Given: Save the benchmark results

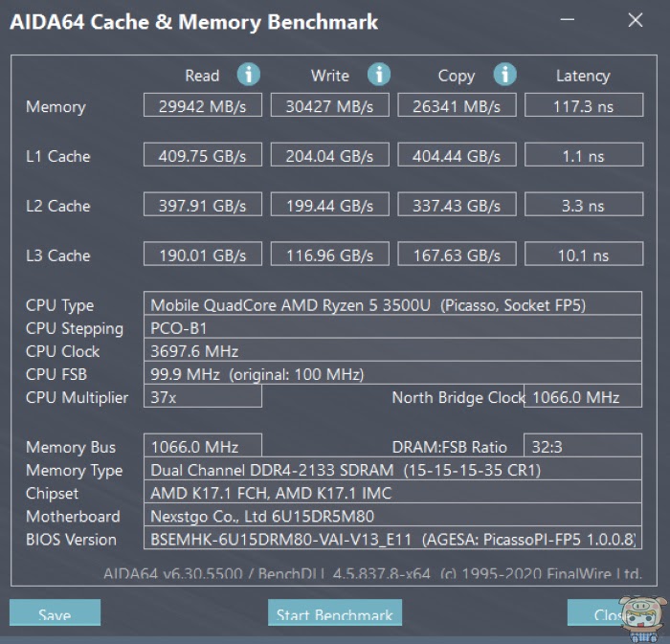Looking at the screenshot, I should pyautogui.click(x=56, y=612).
